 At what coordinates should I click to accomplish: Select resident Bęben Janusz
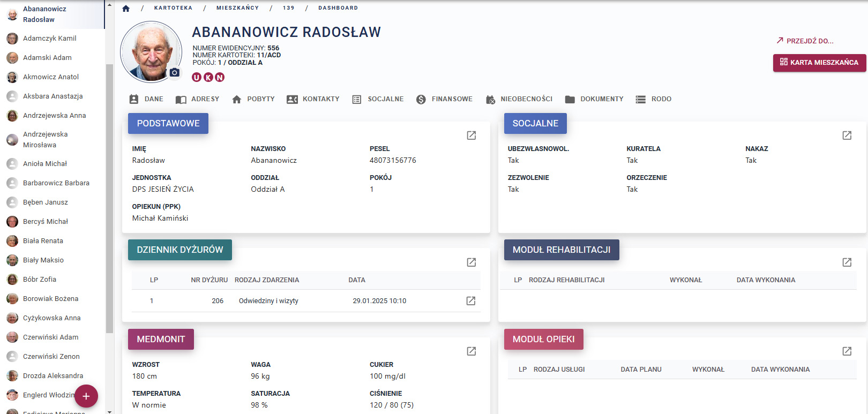pos(53,202)
